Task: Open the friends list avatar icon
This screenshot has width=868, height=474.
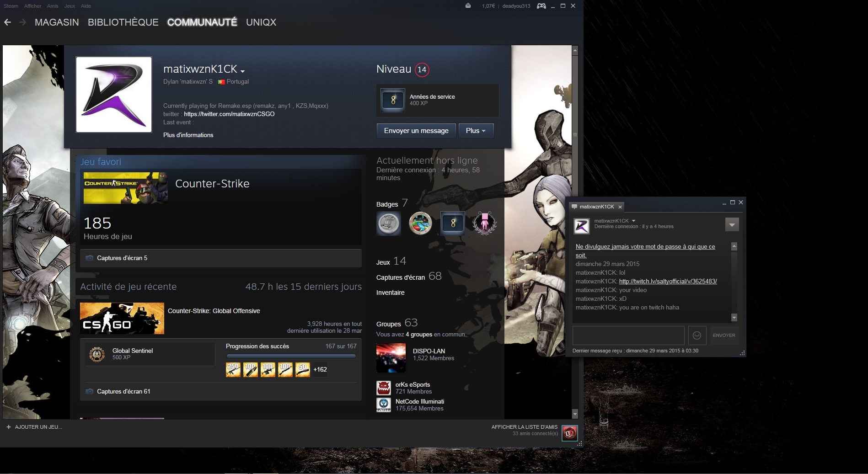Action: (570, 433)
